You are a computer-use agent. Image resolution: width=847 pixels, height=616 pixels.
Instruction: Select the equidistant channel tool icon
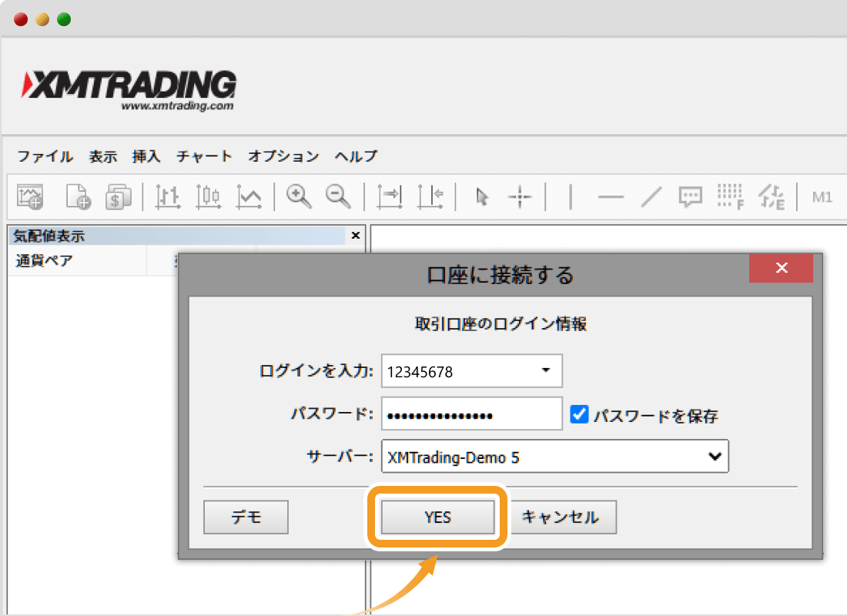(772, 196)
